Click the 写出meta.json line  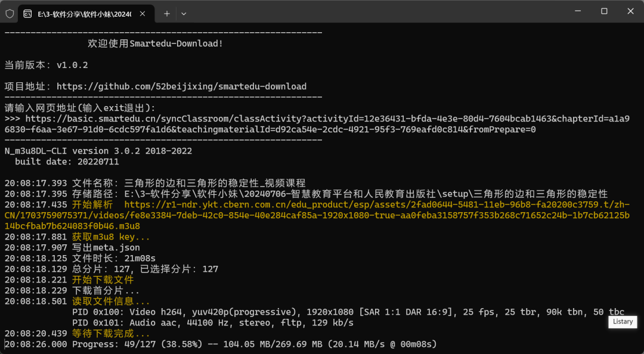72,248
